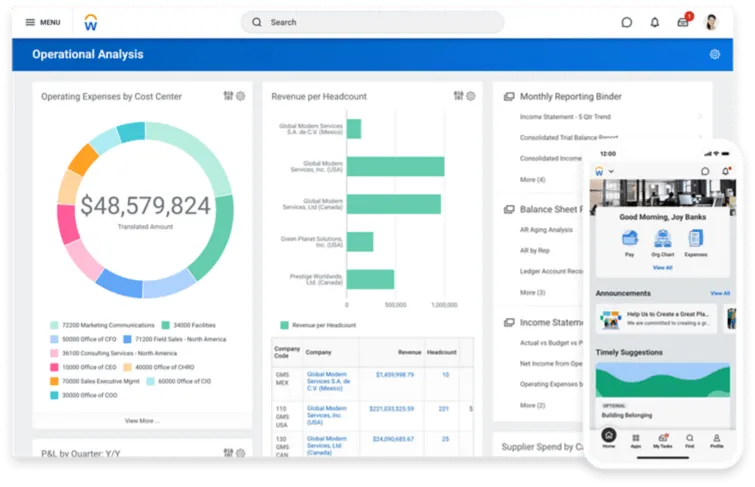Click Income Statement section icon
755x487 pixels.
[x=509, y=322]
